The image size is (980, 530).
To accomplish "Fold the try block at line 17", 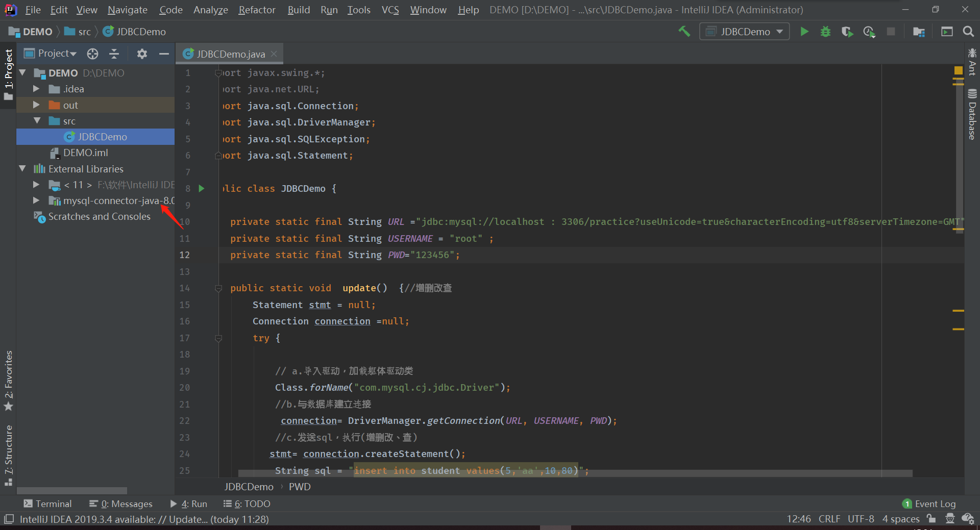I will pyautogui.click(x=218, y=338).
